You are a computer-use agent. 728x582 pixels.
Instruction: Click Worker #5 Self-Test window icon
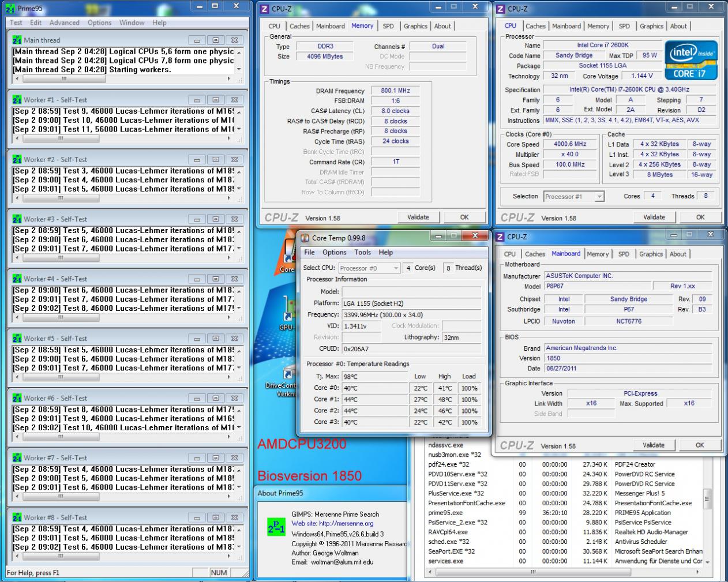17,339
